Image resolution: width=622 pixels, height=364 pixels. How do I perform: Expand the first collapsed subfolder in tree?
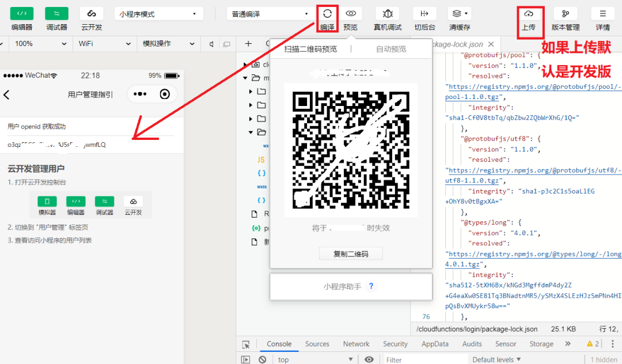coord(251,92)
